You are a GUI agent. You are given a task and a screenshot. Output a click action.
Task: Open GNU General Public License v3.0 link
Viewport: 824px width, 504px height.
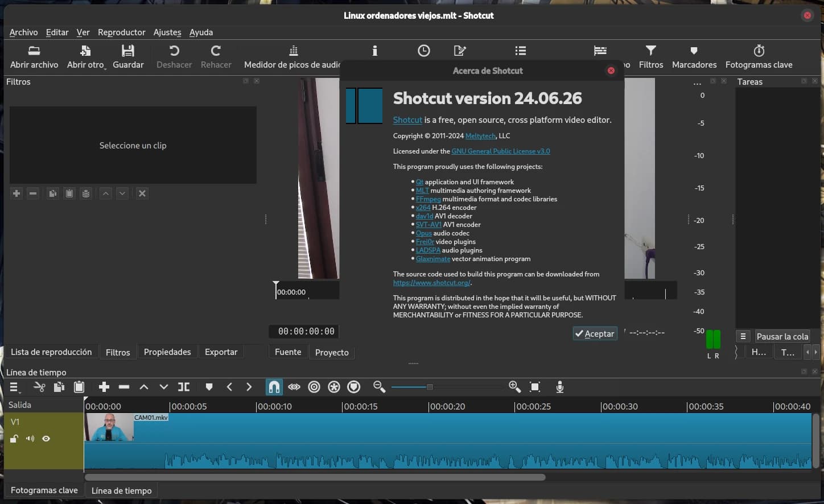pos(501,151)
